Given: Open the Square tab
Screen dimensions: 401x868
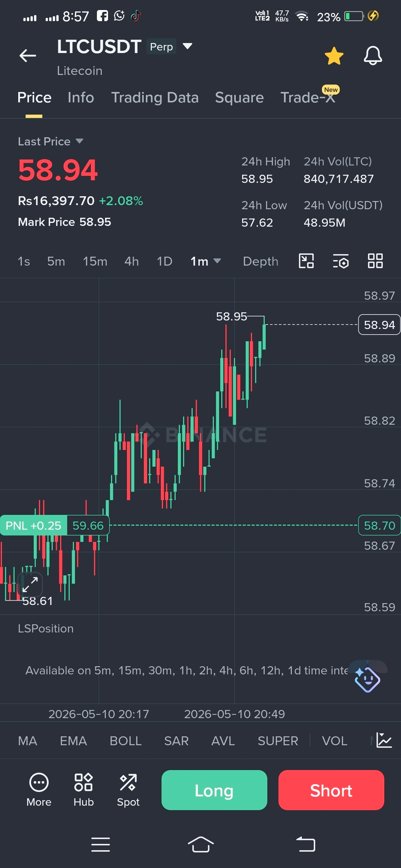Looking at the screenshot, I should 239,98.
